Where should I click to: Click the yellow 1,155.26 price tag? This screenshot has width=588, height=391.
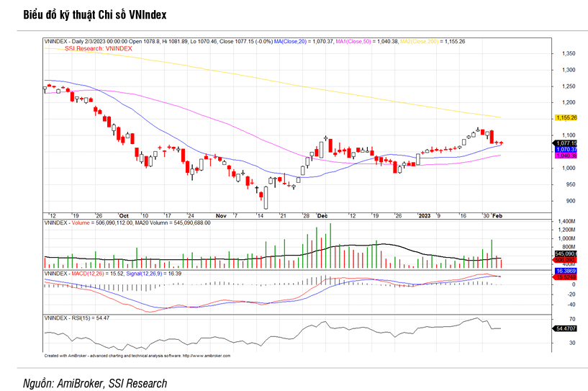(566, 117)
